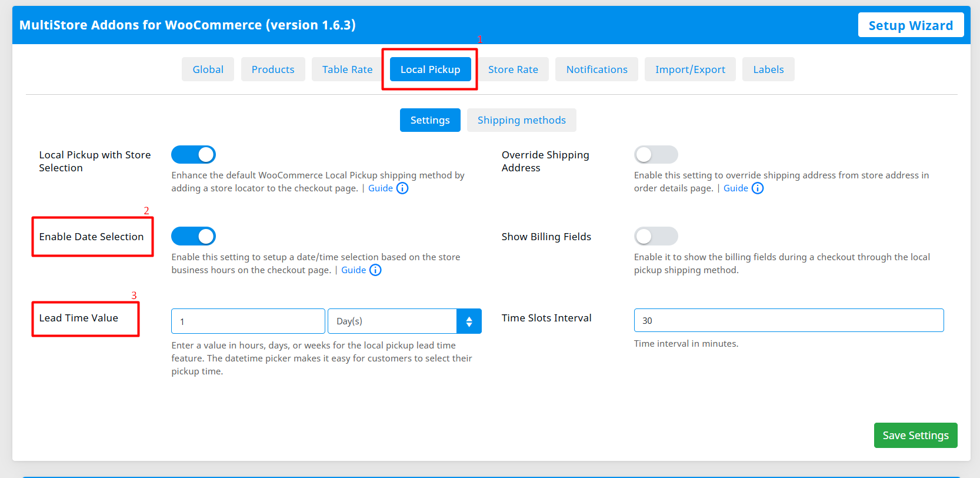
Task: Click info icon beside Override Shipping Guide
Action: [758, 188]
